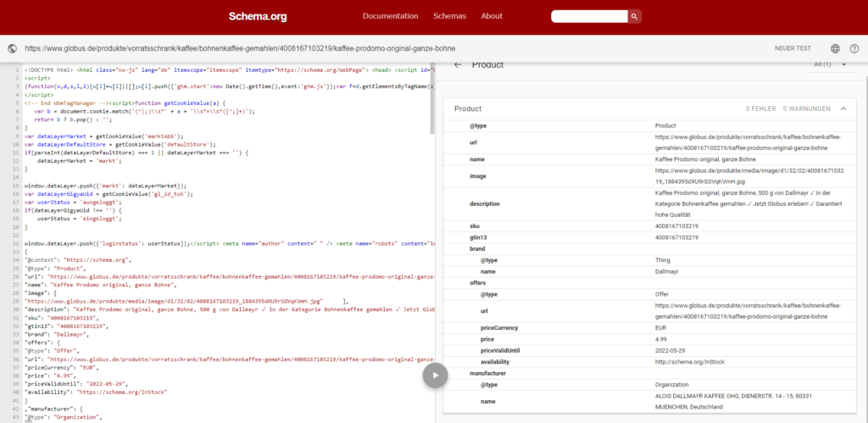Open the Documentation menu item
The image size is (868, 423).
click(390, 16)
